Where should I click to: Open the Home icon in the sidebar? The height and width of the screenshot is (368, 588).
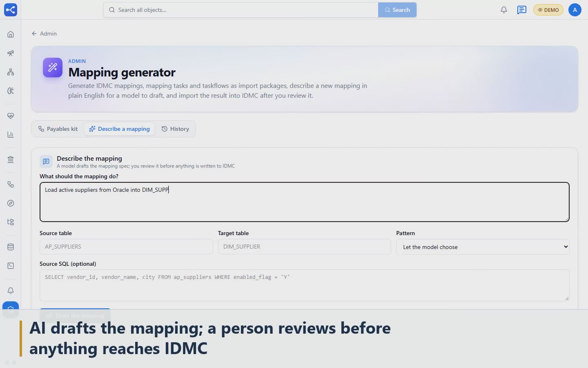click(11, 34)
